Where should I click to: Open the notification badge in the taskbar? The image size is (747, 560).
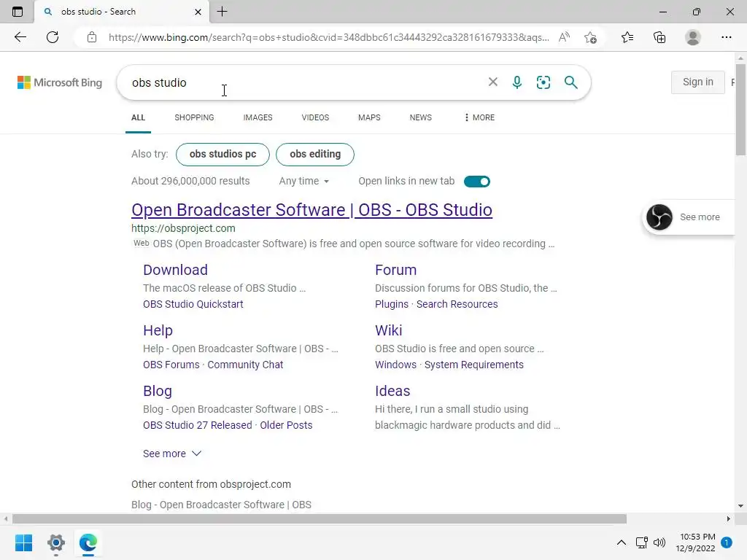pyautogui.click(x=727, y=542)
